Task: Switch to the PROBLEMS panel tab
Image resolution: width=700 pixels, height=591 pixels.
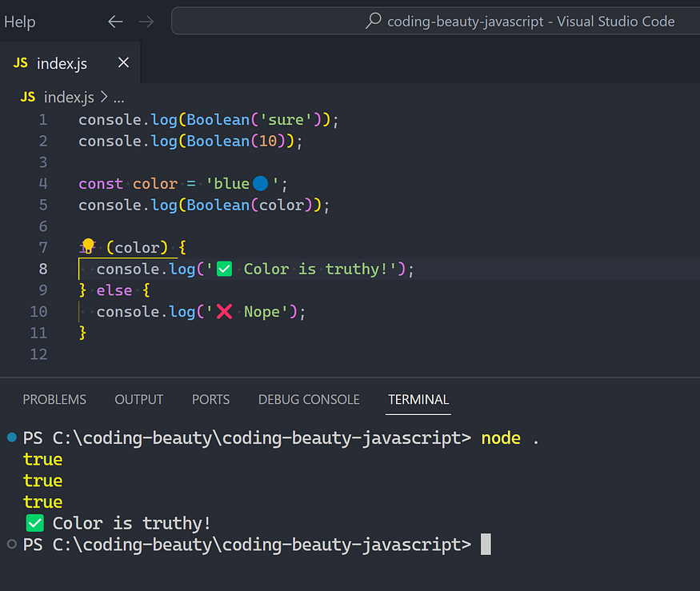Action: 54,399
